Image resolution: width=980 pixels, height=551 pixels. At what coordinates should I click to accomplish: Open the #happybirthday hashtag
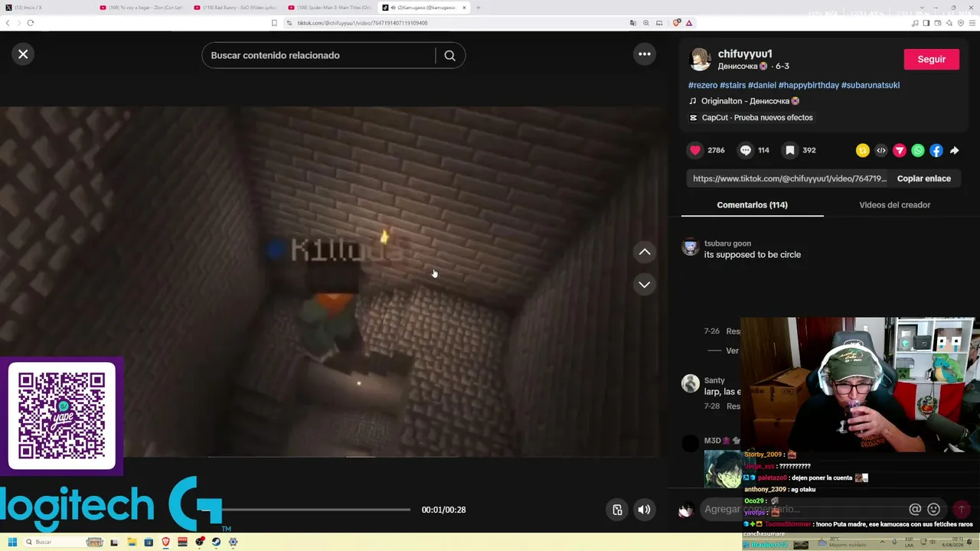[x=808, y=85]
